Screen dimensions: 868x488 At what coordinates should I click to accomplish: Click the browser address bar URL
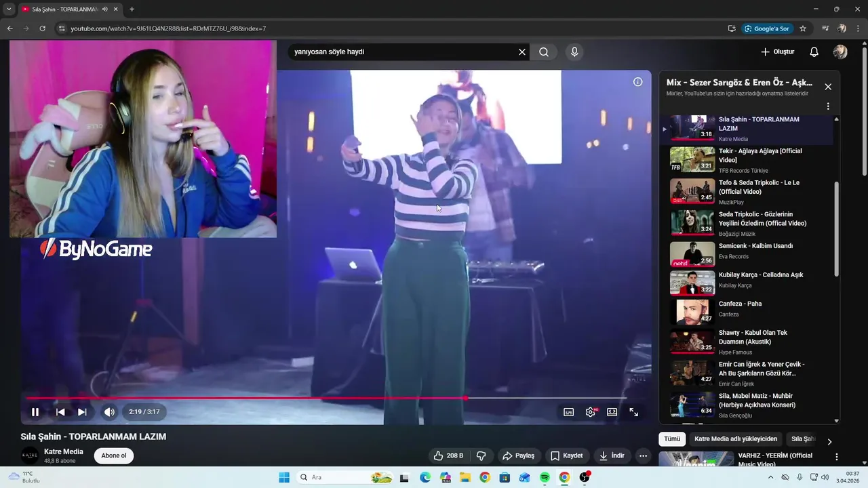[x=168, y=28]
